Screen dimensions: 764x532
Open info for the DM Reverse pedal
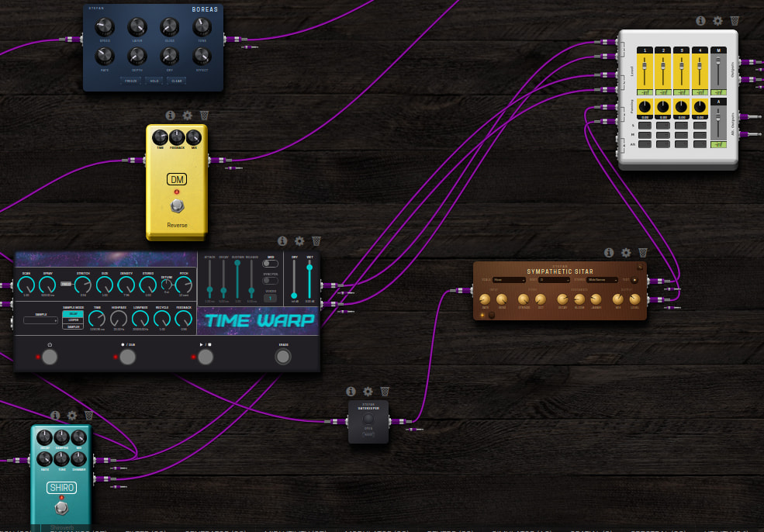click(x=170, y=116)
